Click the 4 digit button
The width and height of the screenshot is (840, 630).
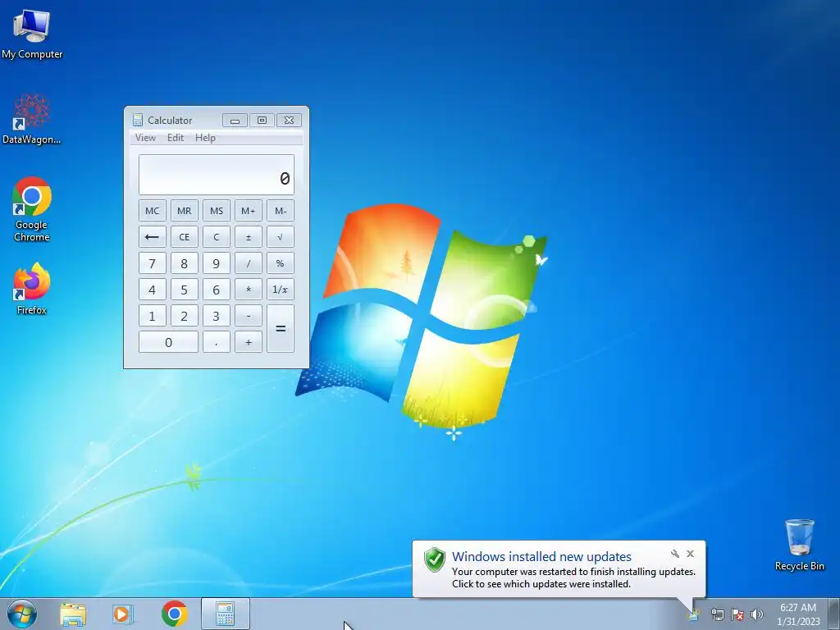(152, 290)
